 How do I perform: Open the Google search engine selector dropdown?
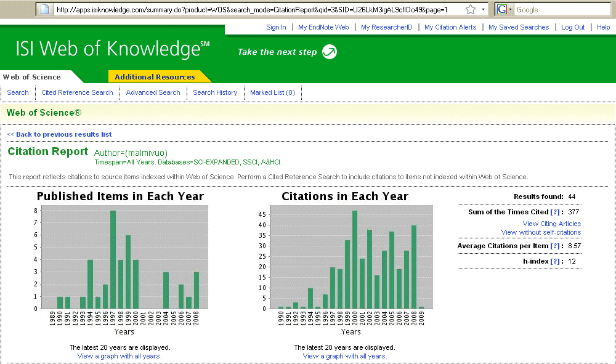click(505, 9)
